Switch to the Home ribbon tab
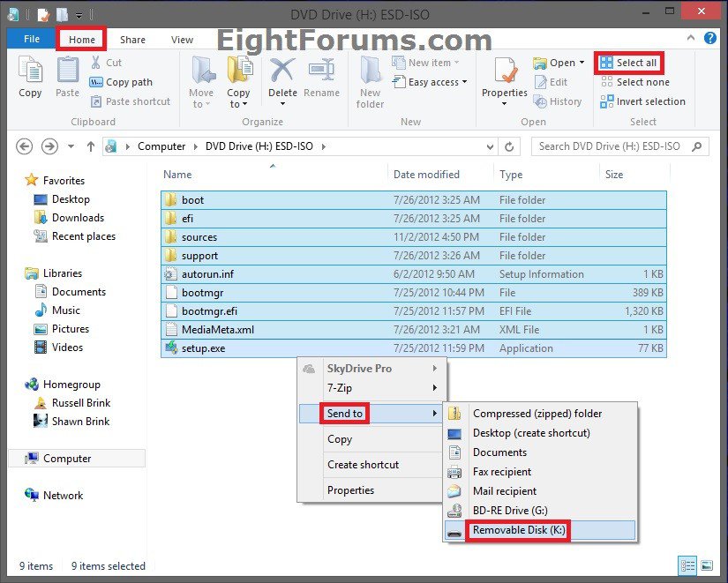 coord(82,40)
